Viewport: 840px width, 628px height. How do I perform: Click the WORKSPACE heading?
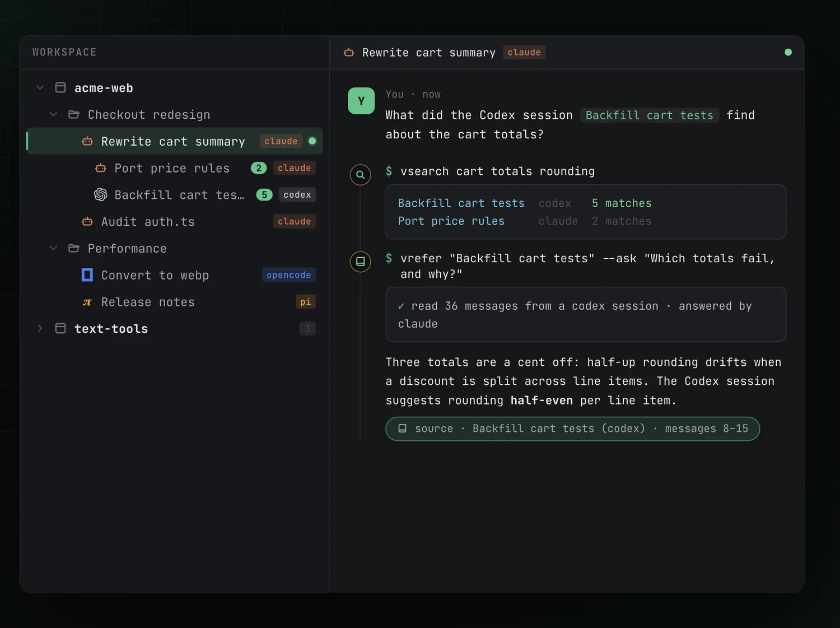pyautogui.click(x=64, y=52)
